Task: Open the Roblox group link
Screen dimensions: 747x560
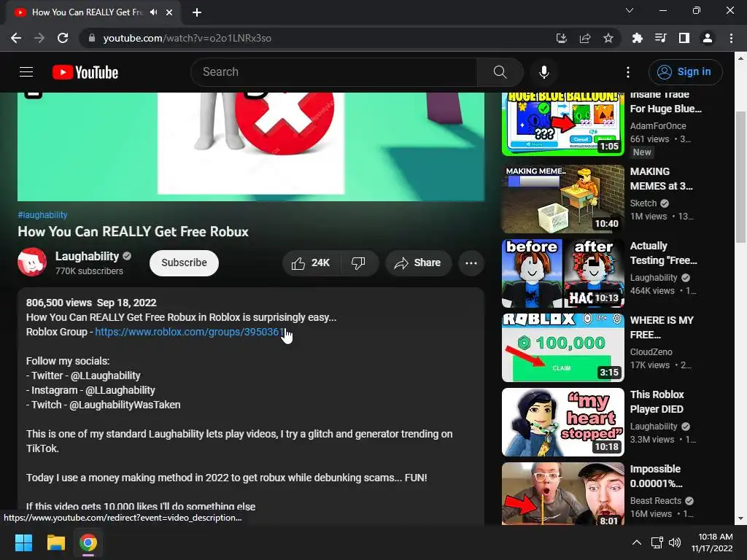Action: [x=190, y=332]
